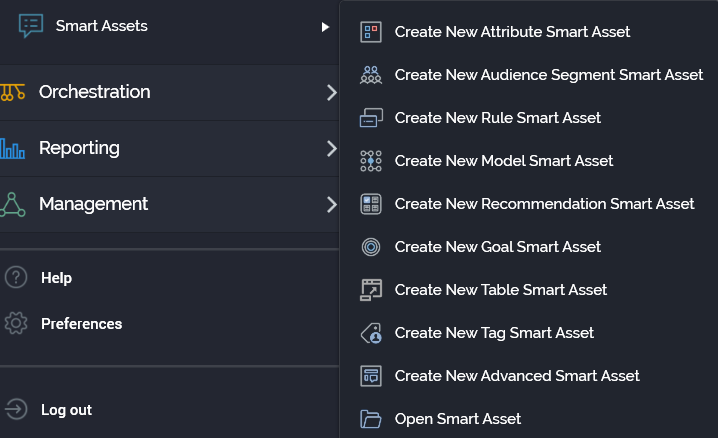Choose Create New Audience Segment Smart Asset
This screenshot has width=718, height=438.
[x=549, y=75]
